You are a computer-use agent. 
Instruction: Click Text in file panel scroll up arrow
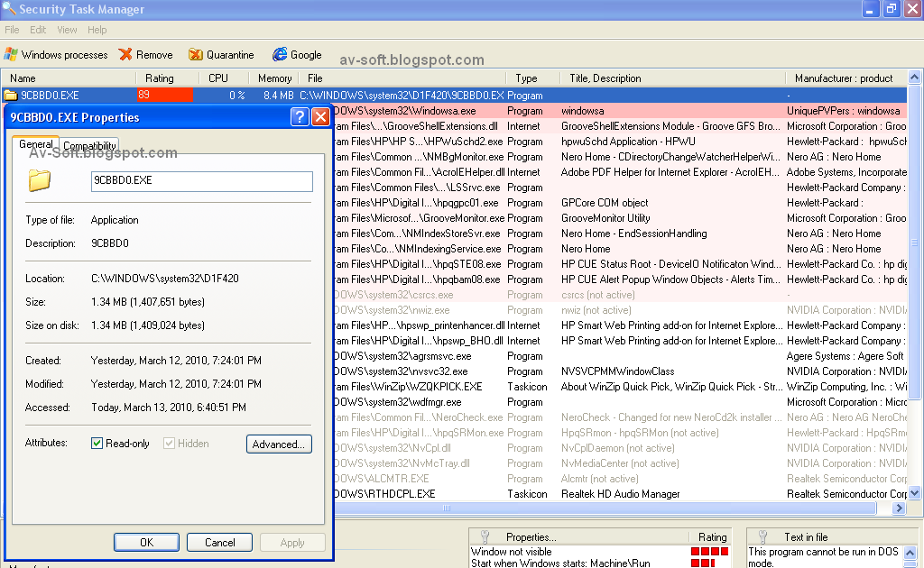(910, 553)
